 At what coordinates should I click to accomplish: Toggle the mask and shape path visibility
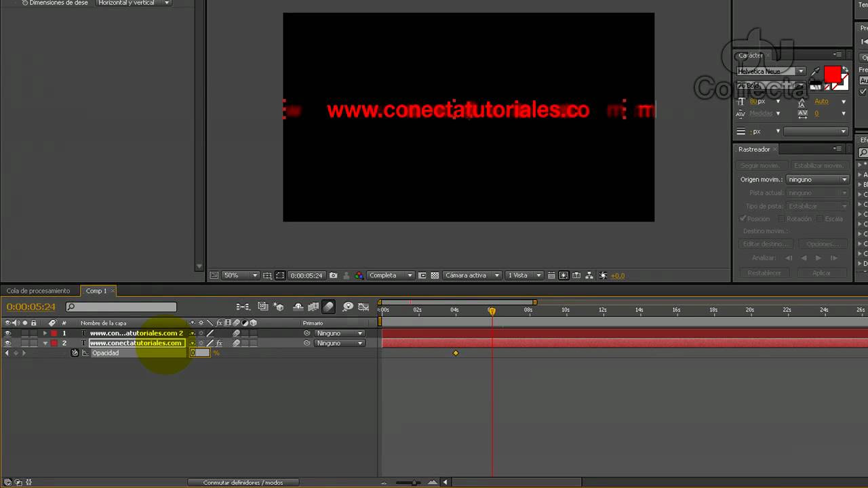(x=280, y=276)
